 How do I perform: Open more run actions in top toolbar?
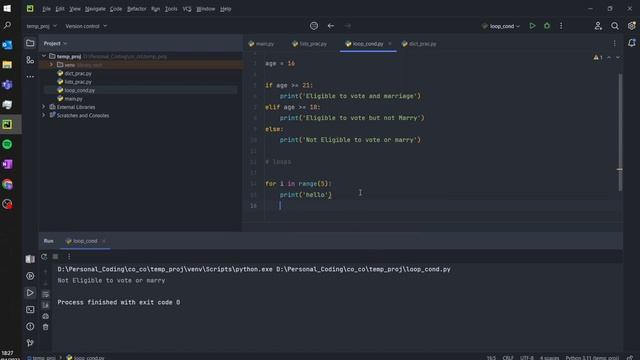[561, 26]
